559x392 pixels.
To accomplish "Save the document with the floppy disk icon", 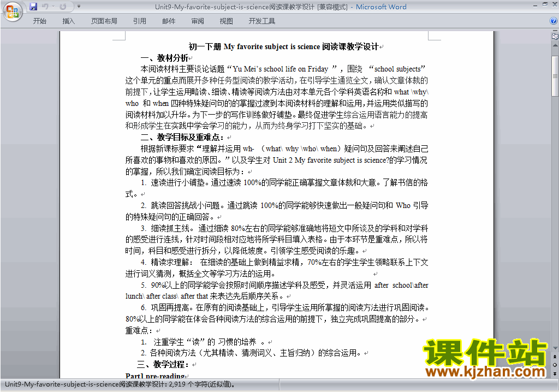I will pyautogui.click(x=33, y=7).
